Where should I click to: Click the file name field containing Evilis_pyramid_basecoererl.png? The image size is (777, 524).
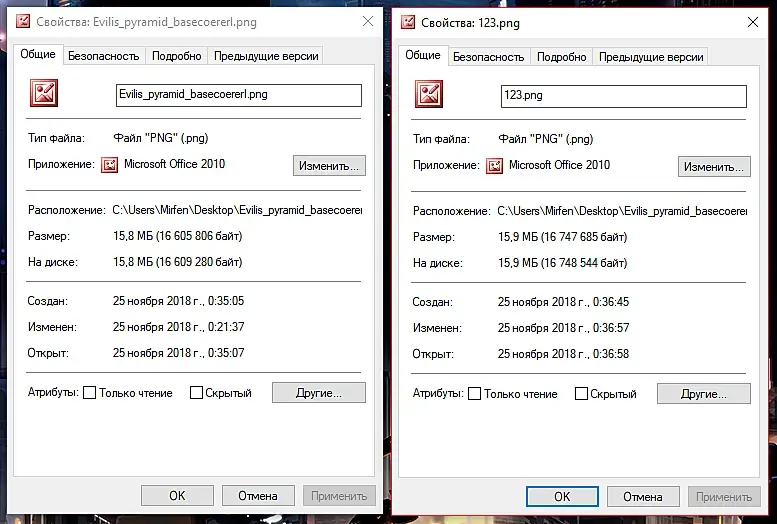pyautogui.click(x=239, y=95)
